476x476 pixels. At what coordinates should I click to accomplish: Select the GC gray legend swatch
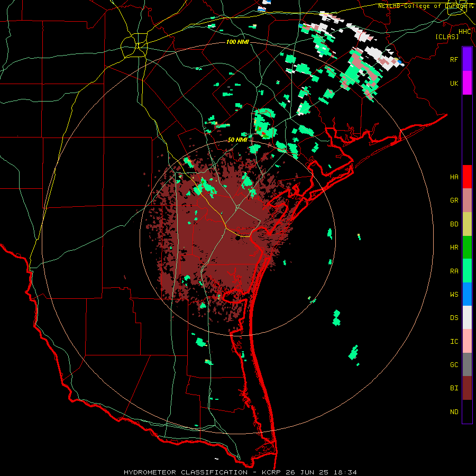467,364
